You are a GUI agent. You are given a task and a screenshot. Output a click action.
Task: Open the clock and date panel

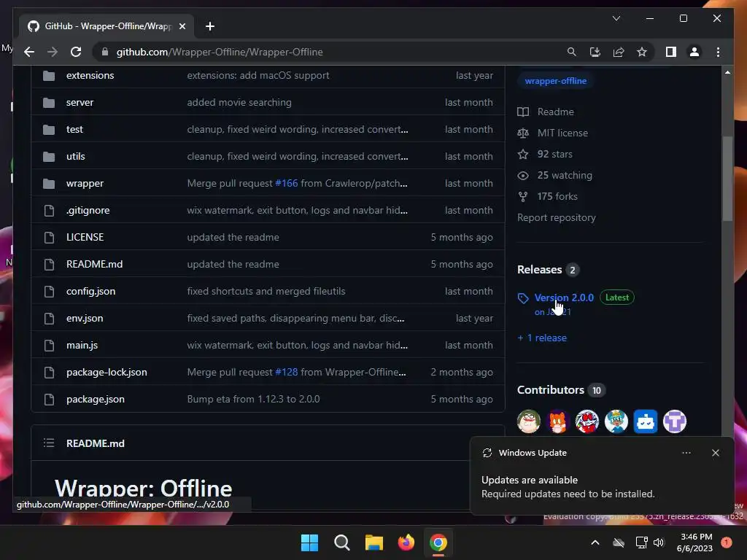coord(694,542)
